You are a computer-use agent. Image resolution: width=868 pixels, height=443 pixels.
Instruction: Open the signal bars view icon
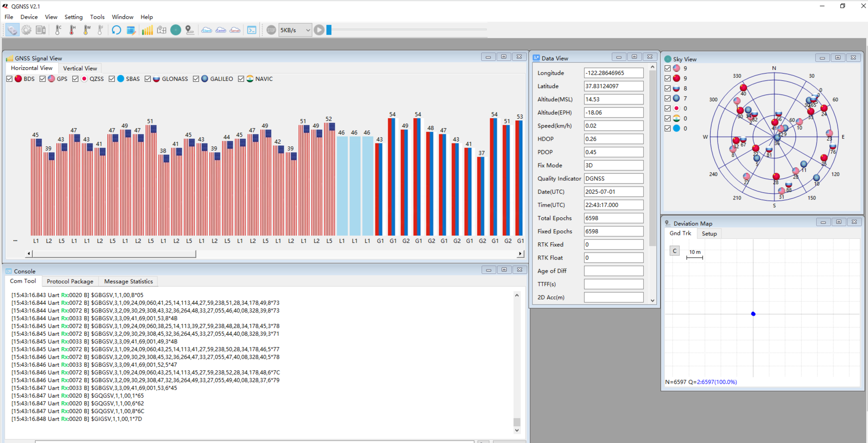coord(147,30)
